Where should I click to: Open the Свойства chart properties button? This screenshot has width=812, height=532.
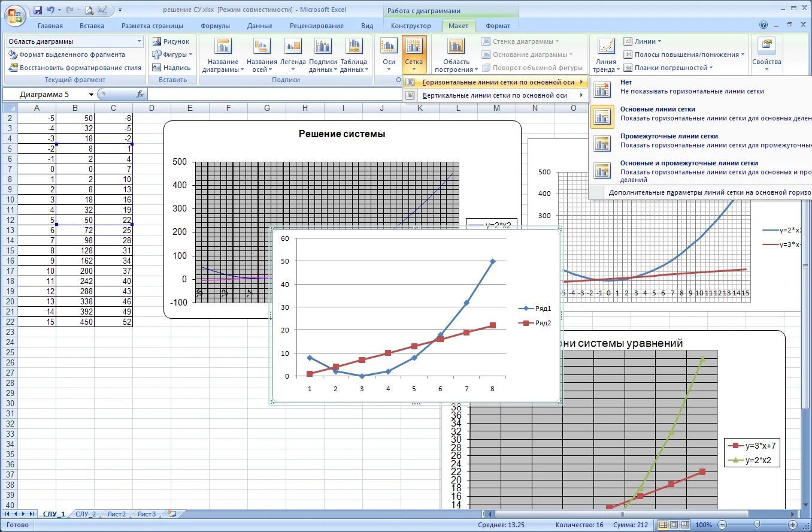[766, 56]
